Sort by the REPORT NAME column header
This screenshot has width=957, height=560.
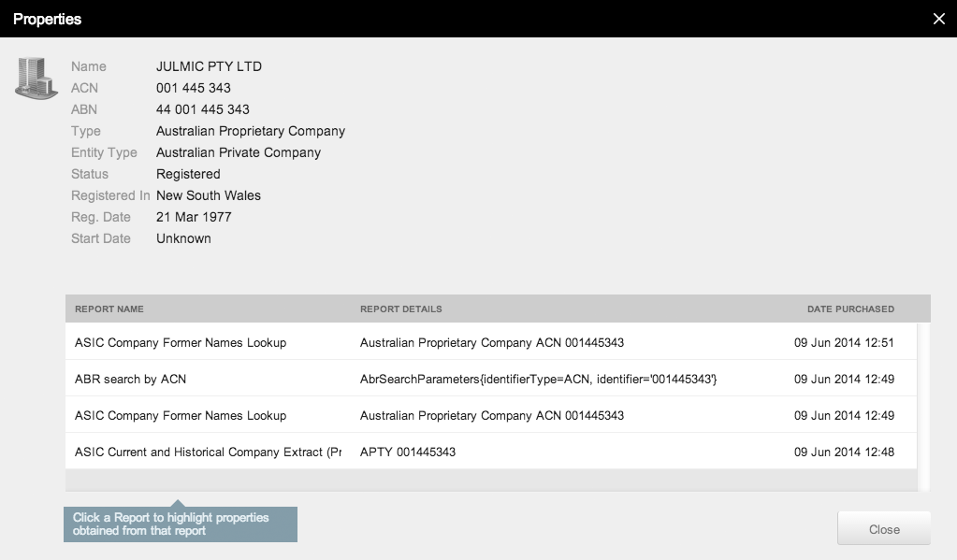(x=109, y=309)
